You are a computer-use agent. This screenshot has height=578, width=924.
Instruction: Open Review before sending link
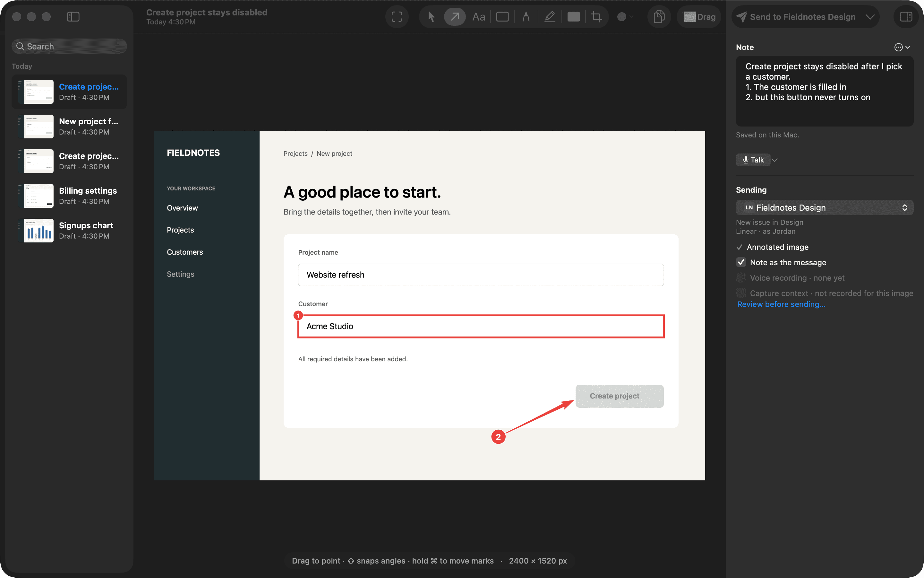pyautogui.click(x=781, y=304)
